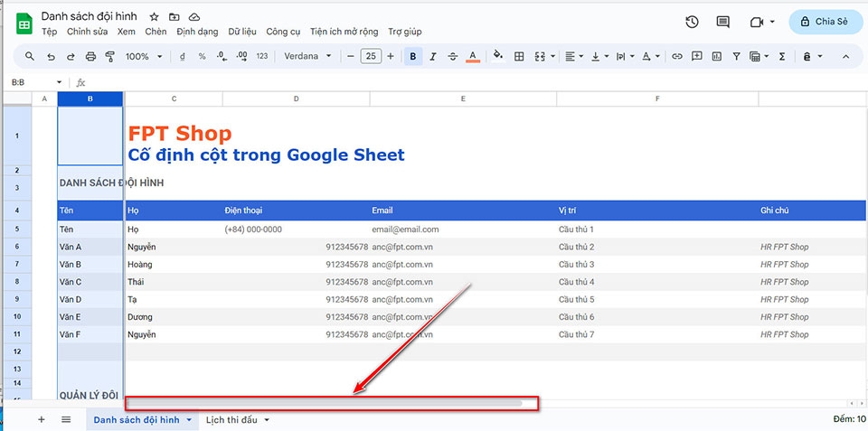Open the comments panel icon
Screen dimensions: 868x431
click(722, 22)
